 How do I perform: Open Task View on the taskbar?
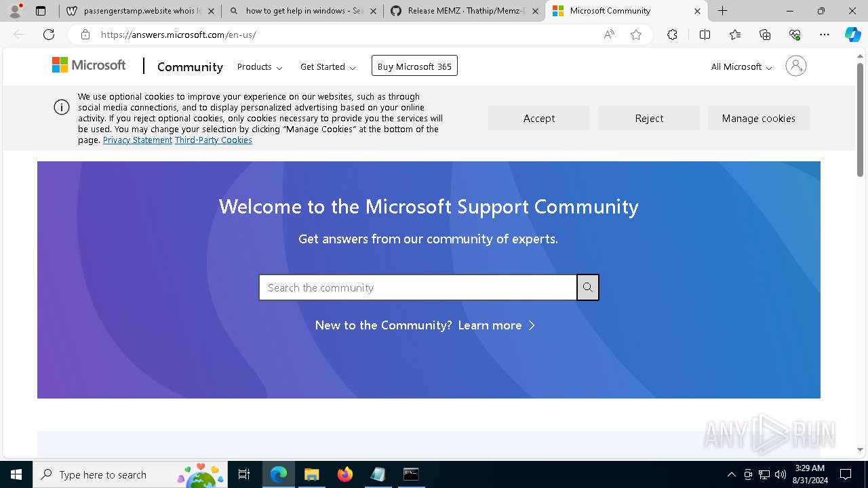pyautogui.click(x=244, y=474)
